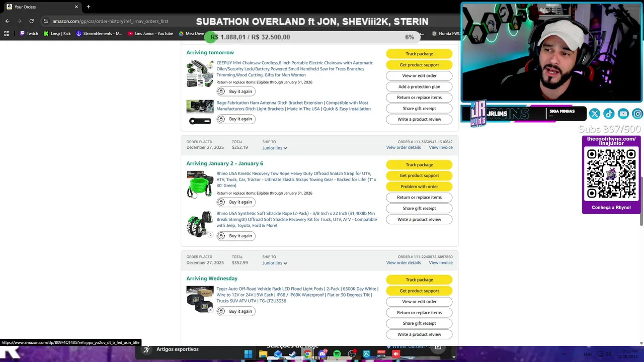Viewport: 644px width, 362px height.
Task: Expand Ship To Junior lins on $352.99 order
Action: (x=275, y=263)
